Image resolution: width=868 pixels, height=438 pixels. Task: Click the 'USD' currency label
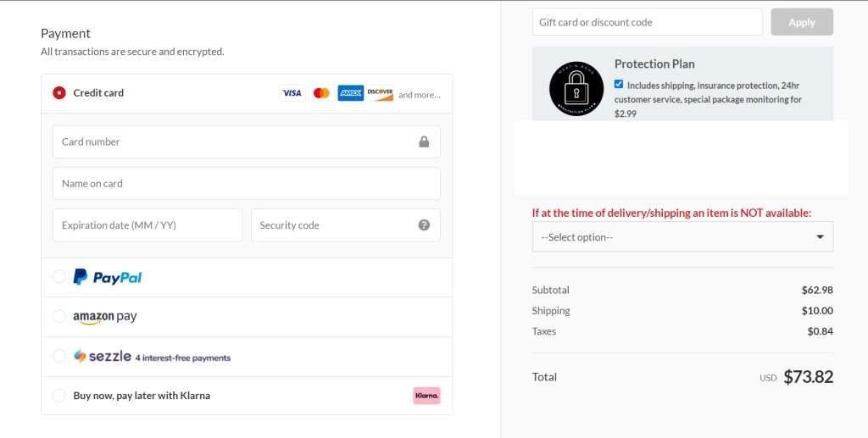tap(768, 378)
